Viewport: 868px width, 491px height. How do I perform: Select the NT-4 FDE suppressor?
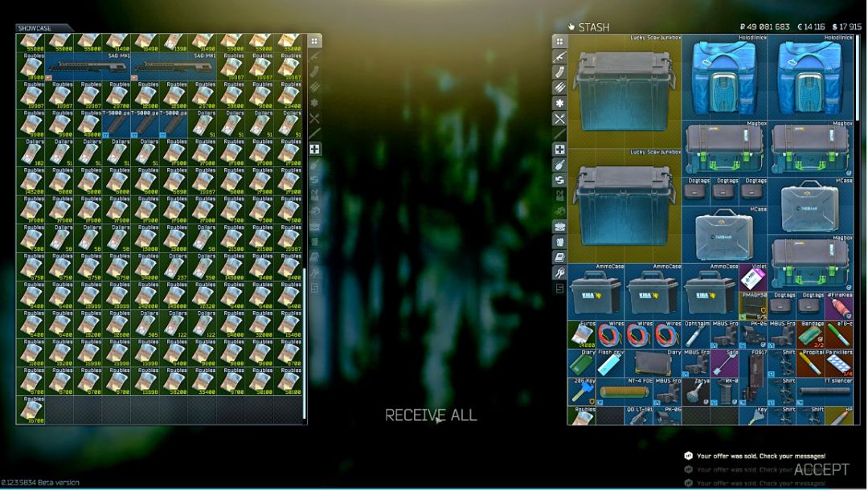625,392
